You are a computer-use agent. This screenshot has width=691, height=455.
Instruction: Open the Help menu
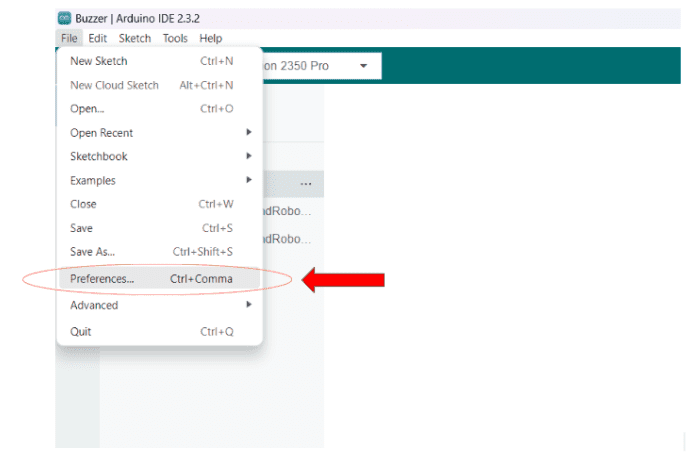pyautogui.click(x=210, y=38)
